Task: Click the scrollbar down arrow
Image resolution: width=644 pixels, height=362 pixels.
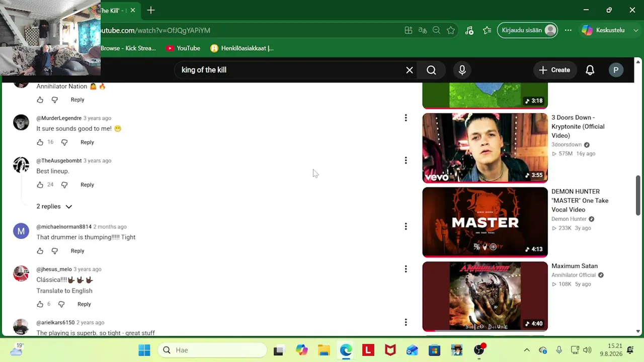Action: (x=638, y=331)
